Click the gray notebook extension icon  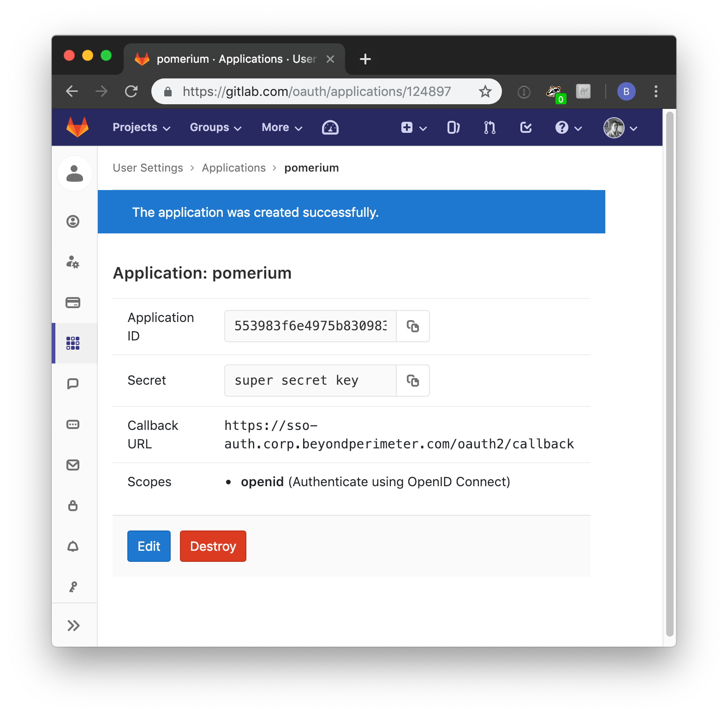tap(583, 91)
